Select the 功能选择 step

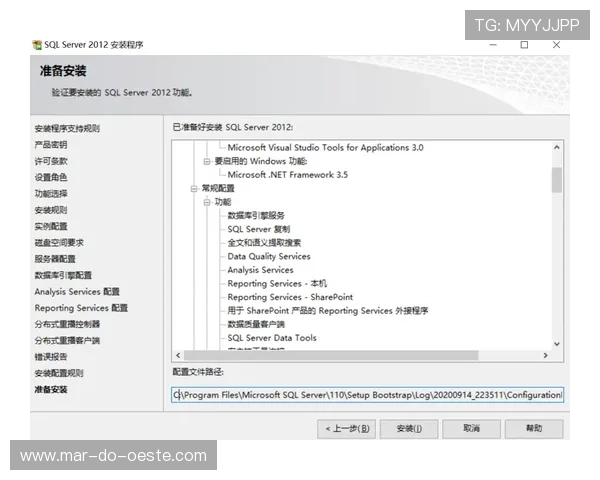point(51,194)
